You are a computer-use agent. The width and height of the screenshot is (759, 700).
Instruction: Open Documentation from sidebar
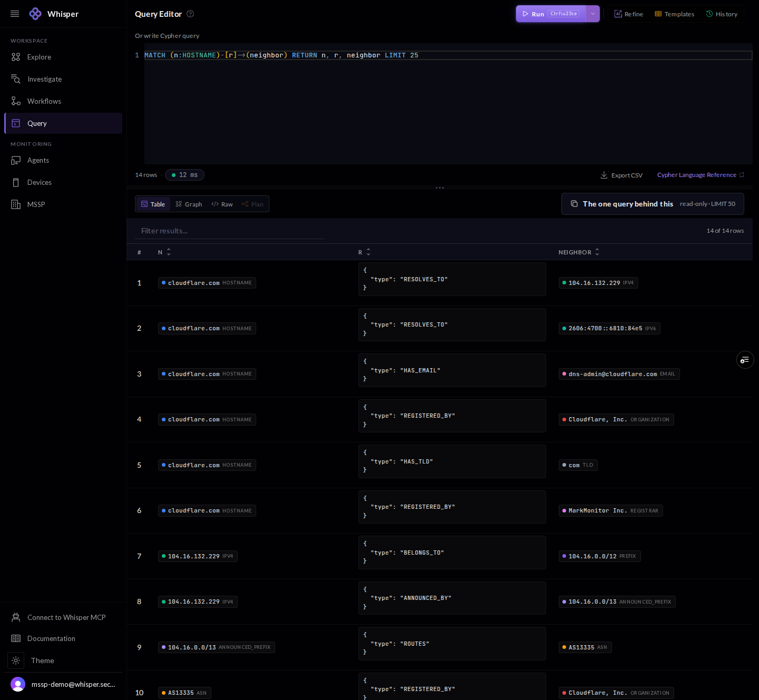click(63, 638)
